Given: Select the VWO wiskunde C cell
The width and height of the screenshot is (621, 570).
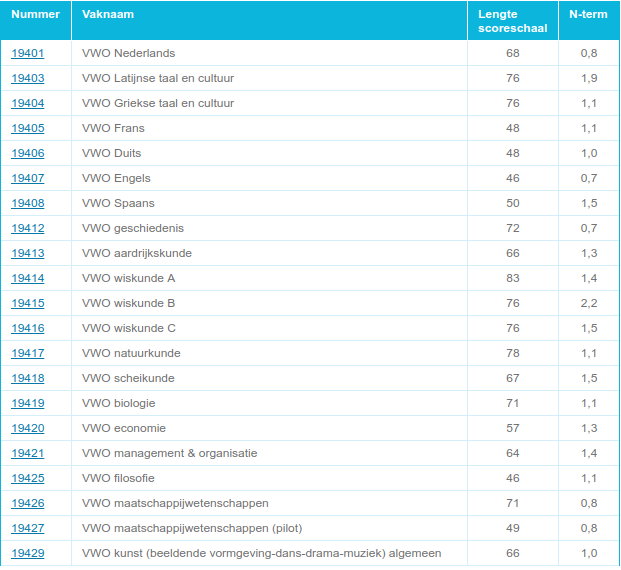Looking at the screenshot, I should pos(269,328).
